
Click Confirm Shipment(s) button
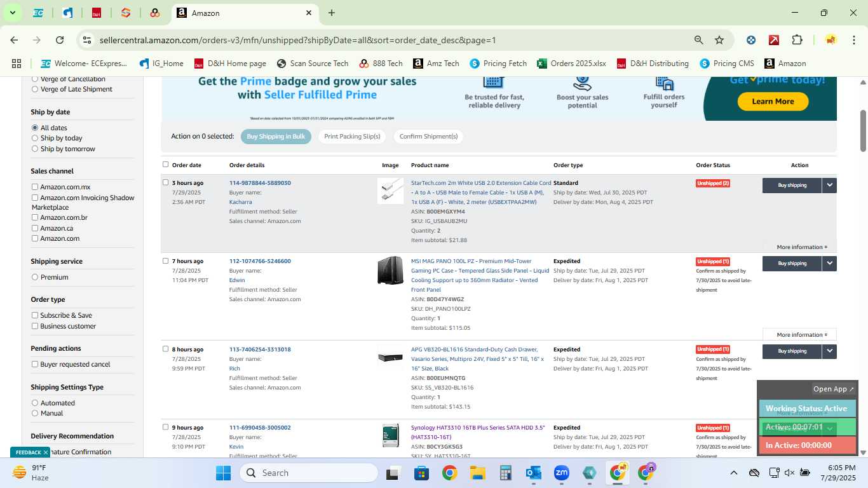428,137
